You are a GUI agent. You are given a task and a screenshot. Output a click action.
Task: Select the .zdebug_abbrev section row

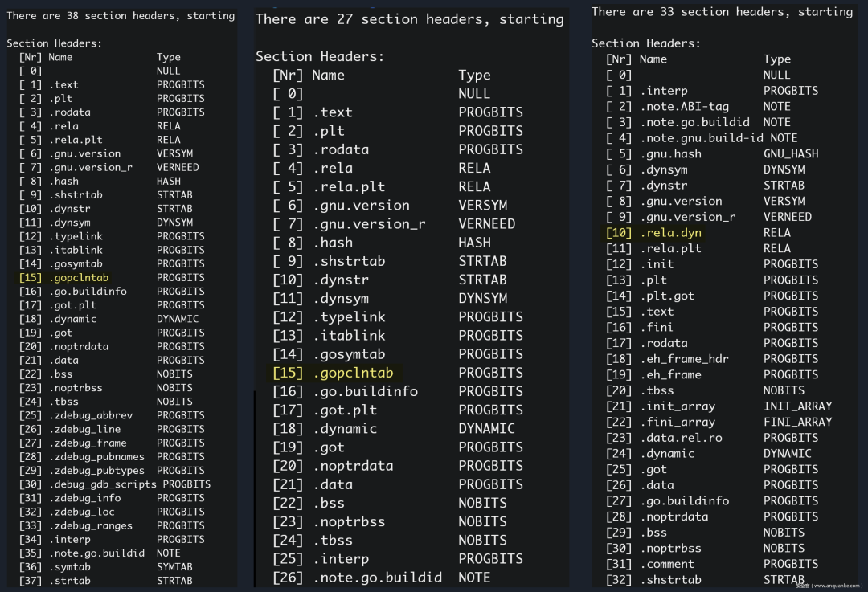(x=112, y=415)
